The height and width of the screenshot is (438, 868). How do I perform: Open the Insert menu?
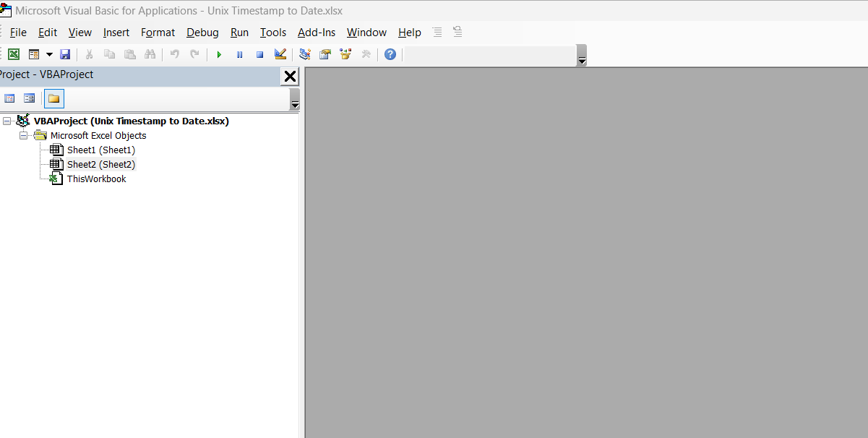coord(116,33)
